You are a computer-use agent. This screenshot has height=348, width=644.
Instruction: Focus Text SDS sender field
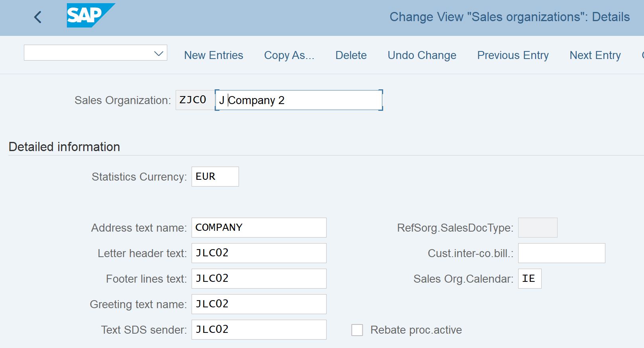pyautogui.click(x=259, y=330)
